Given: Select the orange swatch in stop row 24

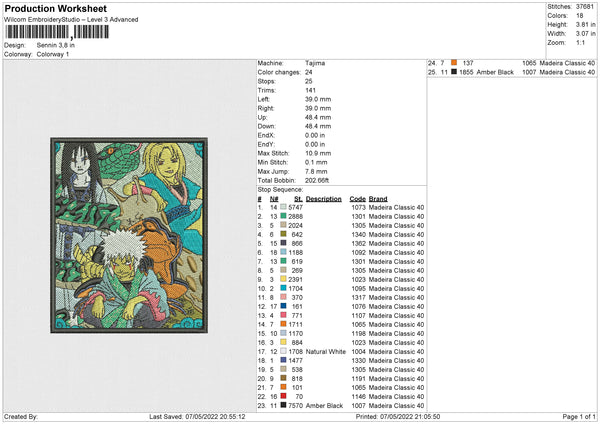Looking at the screenshot, I should (454, 63).
